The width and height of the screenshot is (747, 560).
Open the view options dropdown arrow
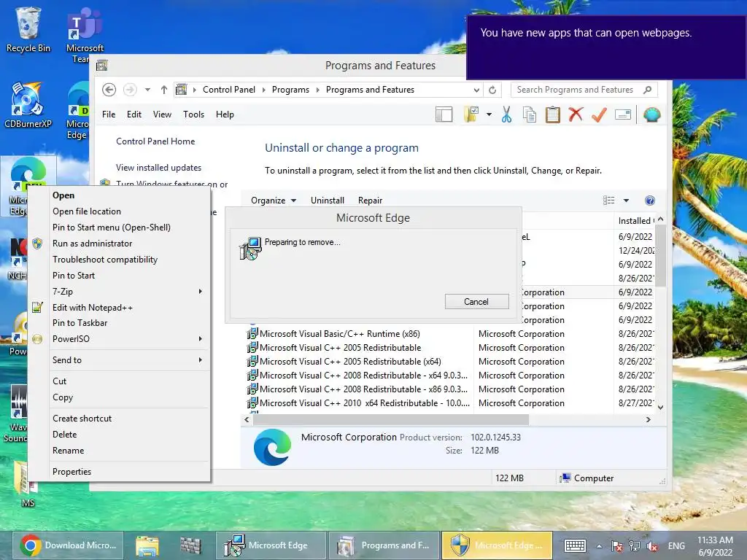626,201
